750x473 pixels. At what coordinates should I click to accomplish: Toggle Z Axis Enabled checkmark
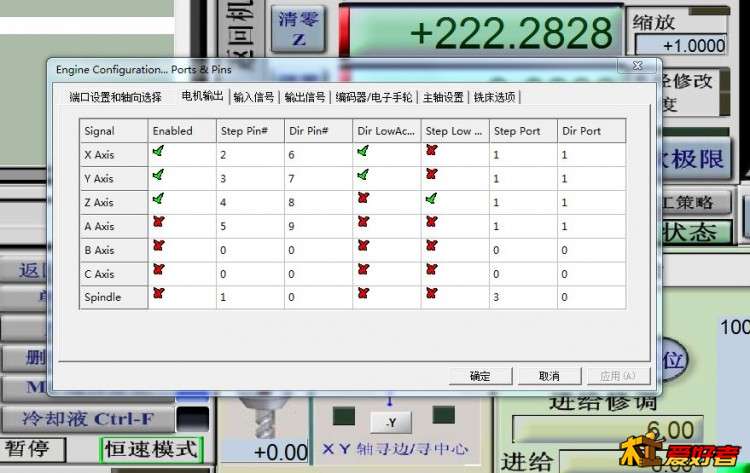pyautogui.click(x=158, y=198)
